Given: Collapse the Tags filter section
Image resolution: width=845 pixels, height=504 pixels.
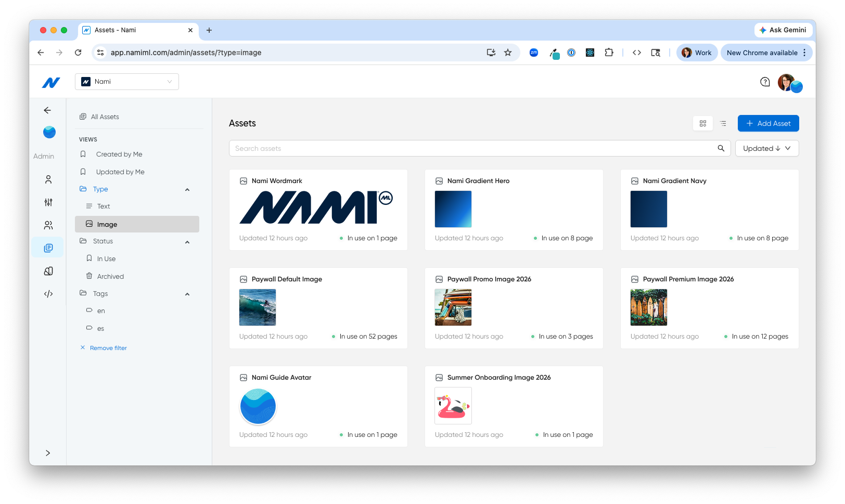Looking at the screenshot, I should [x=187, y=294].
